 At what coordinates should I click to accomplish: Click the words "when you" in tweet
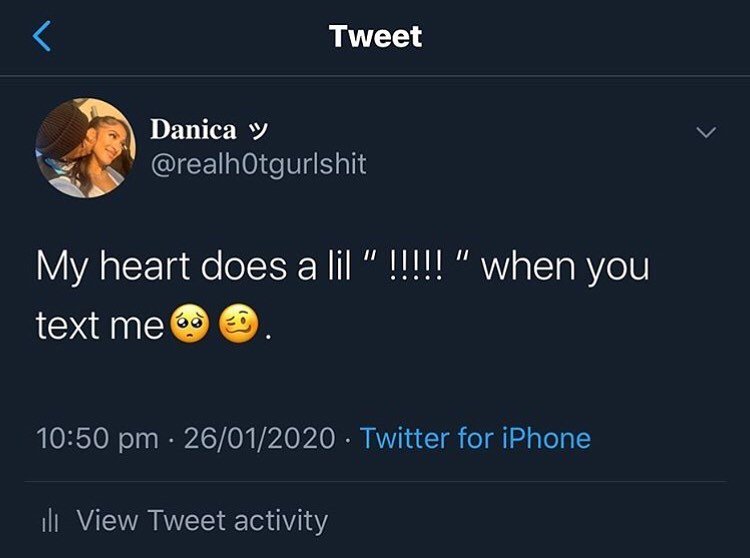(x=565, y=269)
